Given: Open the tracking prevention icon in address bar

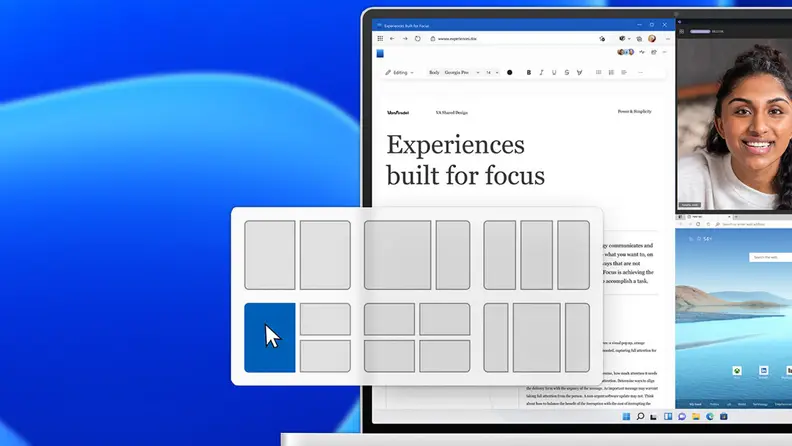Looking at the screenshot, I should (x=602, y=38).
